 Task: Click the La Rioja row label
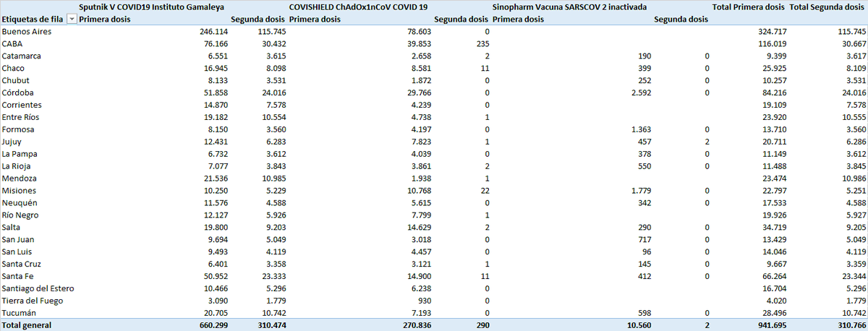pyautogui.click(x=17, y=166)
